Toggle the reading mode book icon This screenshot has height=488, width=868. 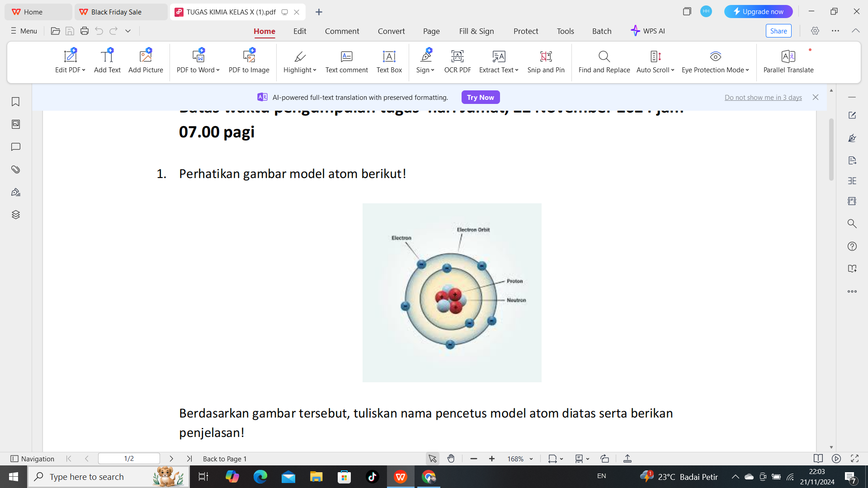pos(818,459)
